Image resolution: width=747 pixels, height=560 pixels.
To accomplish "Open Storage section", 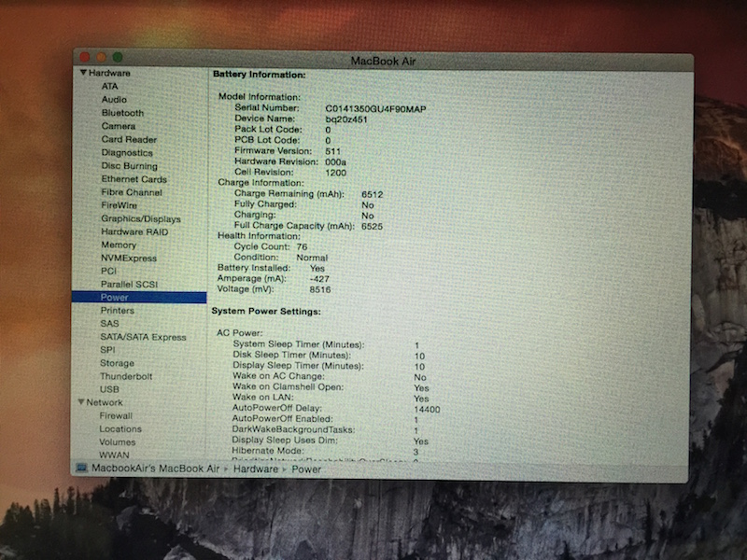I will 117,363.
